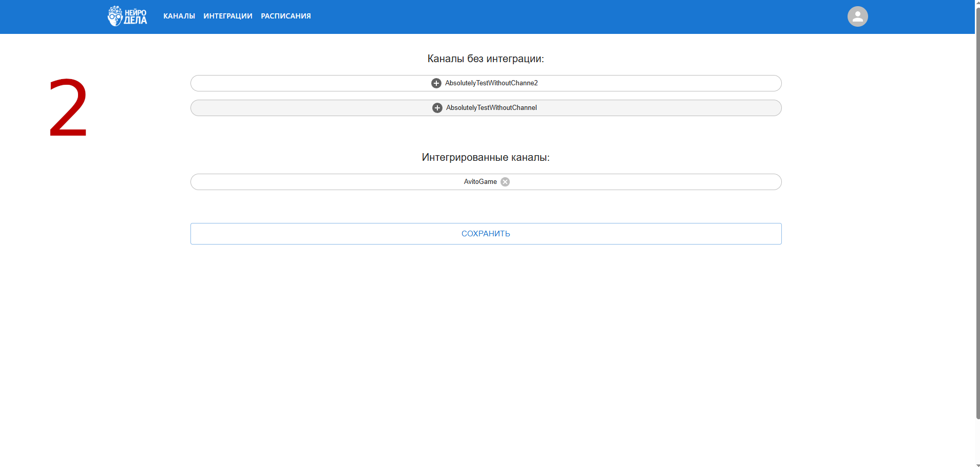The width and height of the screenshot is (980, 467).
Task: Remove AvitoGame using its x icon
Action: (505, 182)
